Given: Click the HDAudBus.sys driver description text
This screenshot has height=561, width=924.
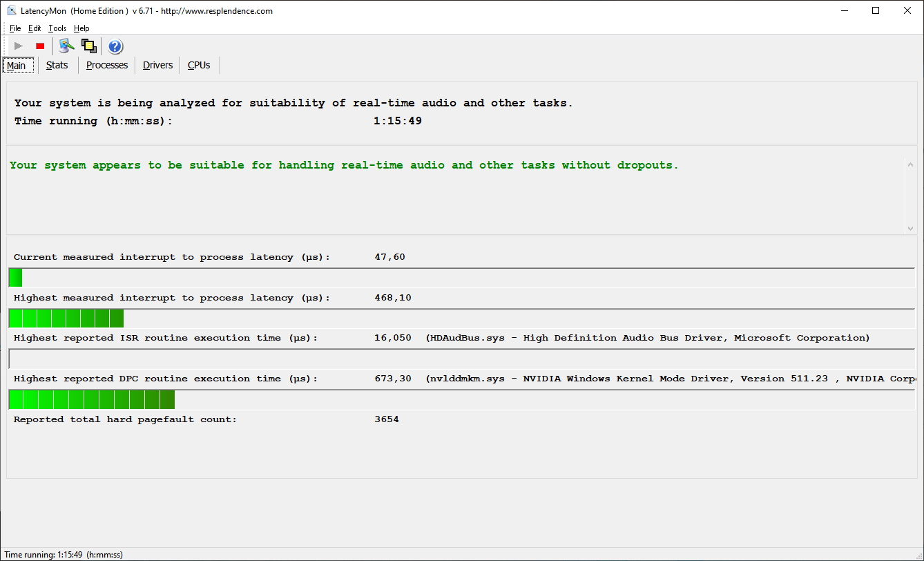Looking at the screenshot, I should click(x=648, y=338).
